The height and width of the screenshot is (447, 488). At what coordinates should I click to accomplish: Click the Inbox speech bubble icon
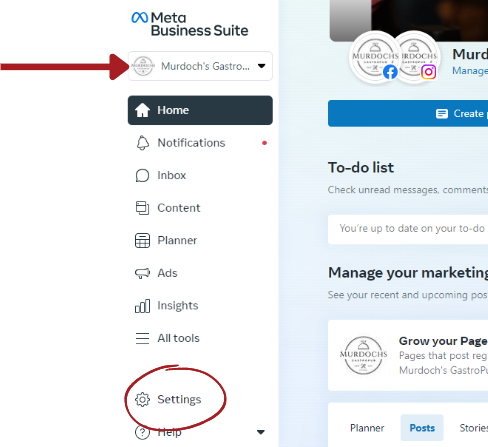click(x=142, y=175)
